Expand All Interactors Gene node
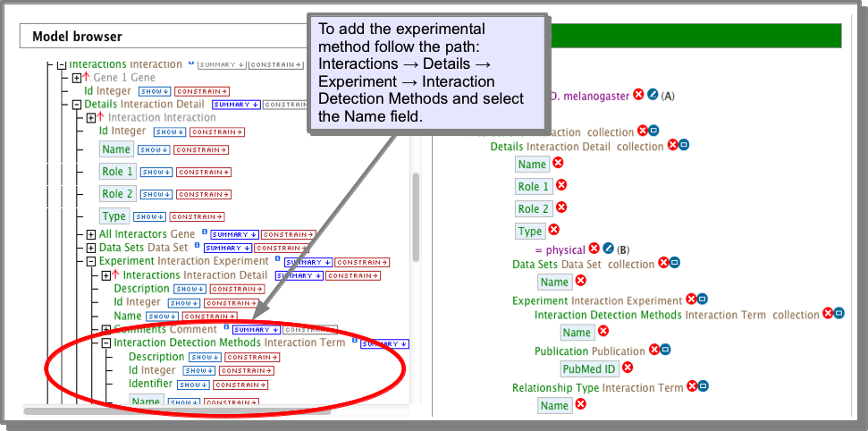The width and height of the screenshot is (868, 431). (x=91, y=235)
